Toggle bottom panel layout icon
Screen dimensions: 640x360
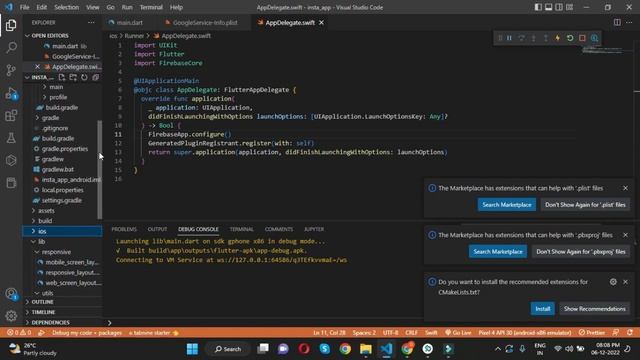(549, 7)
